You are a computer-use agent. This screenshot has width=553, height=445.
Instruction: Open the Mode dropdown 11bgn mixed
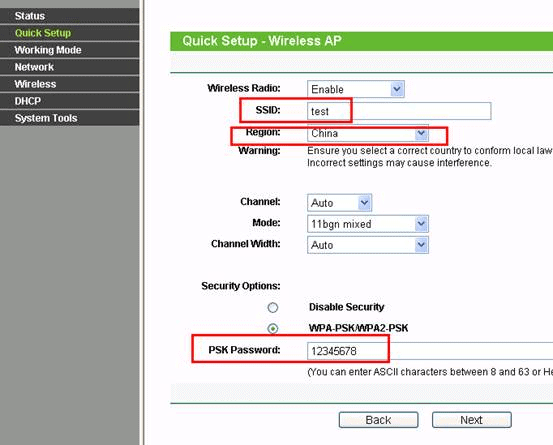368,224
